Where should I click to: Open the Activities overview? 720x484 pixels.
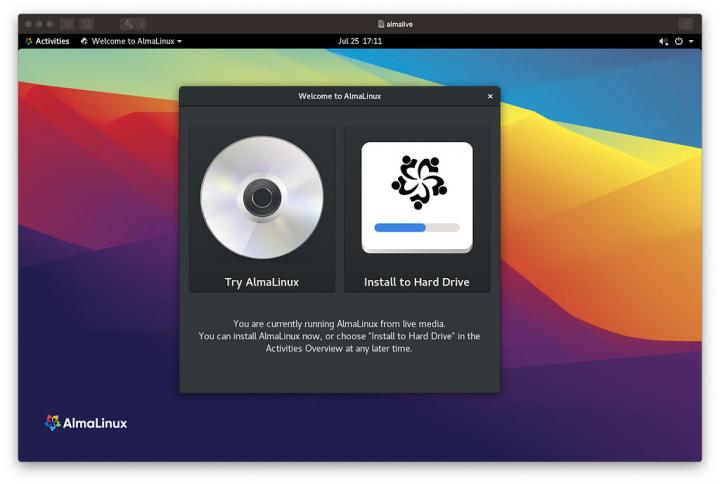click(52, 41)
